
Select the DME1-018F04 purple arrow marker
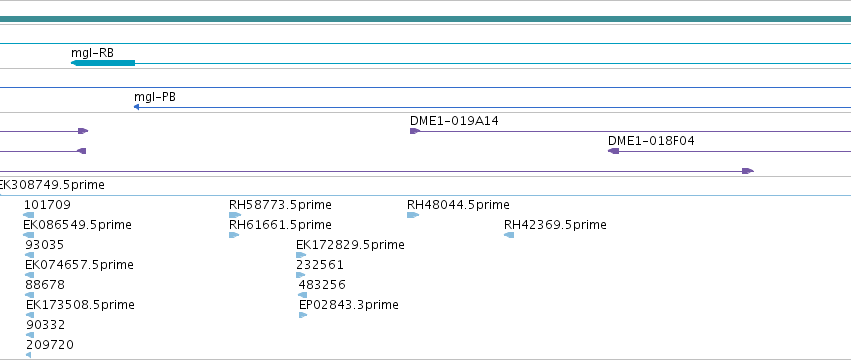coord(613,151)
